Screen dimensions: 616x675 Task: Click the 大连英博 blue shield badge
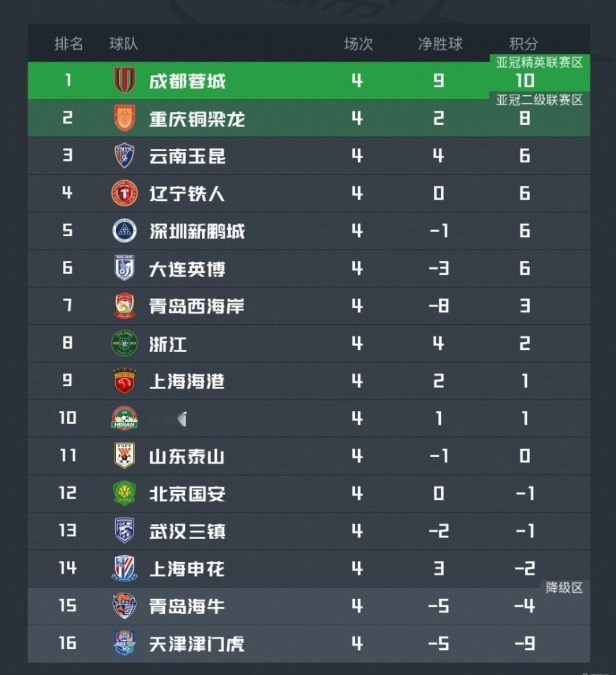pos(124,268)
